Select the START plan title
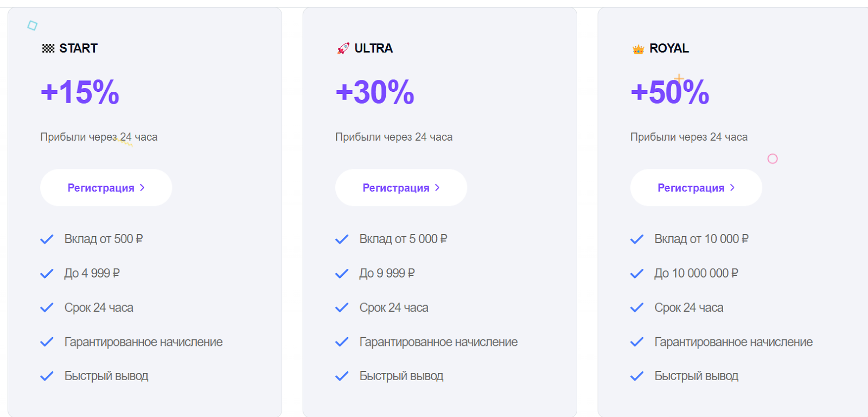Viewport: 868px width, 417px height. point(79,48)
